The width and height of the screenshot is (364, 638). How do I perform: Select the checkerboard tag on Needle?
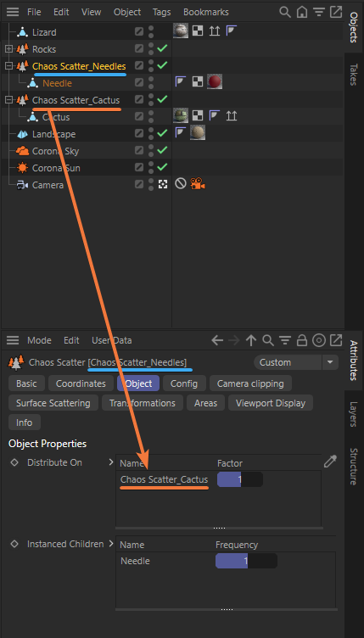click(198, 81)
